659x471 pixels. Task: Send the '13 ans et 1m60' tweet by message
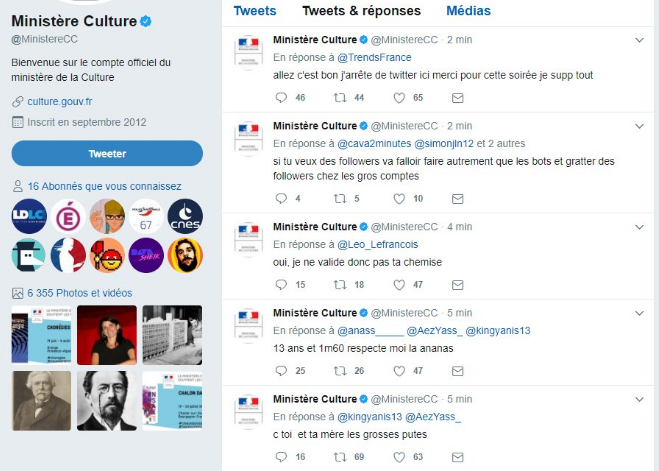pyautogui.click(x=458, y=371)
